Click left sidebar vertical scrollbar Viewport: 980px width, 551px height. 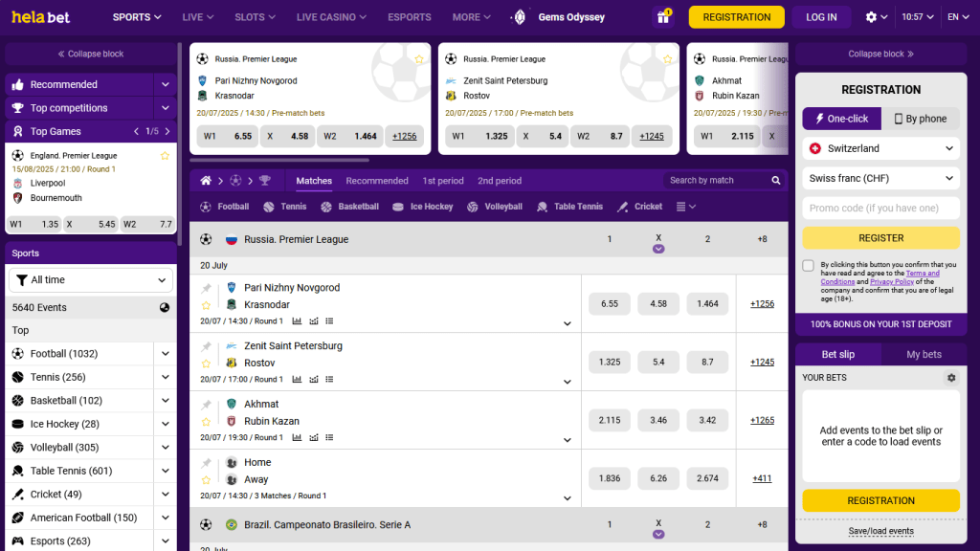179,143
